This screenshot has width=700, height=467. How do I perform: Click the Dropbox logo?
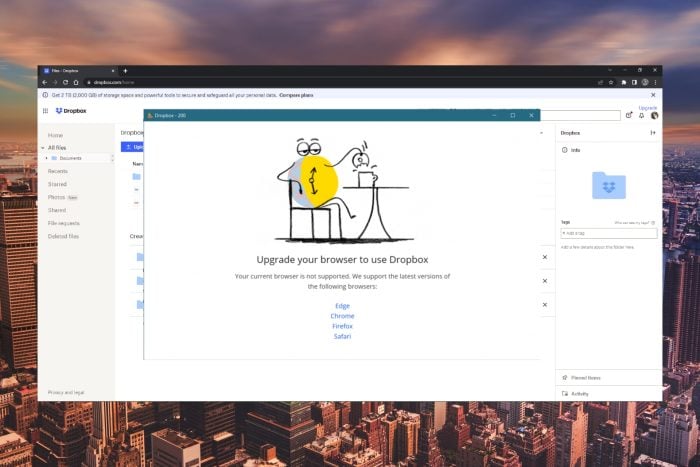pyautogui.click(x=71, y=111)
